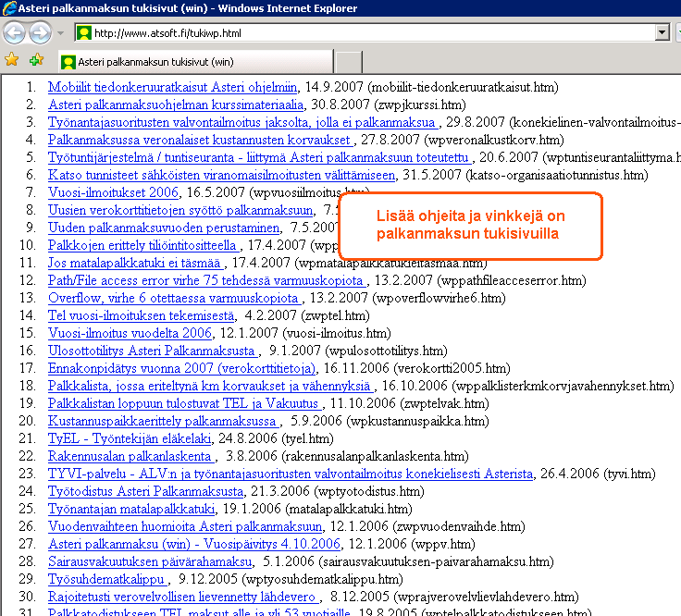The height and width of the screenshot is (616, 681).
Task: Open Kustannuspaikkaerittely palkanmaksussa link
Action: 164,421
